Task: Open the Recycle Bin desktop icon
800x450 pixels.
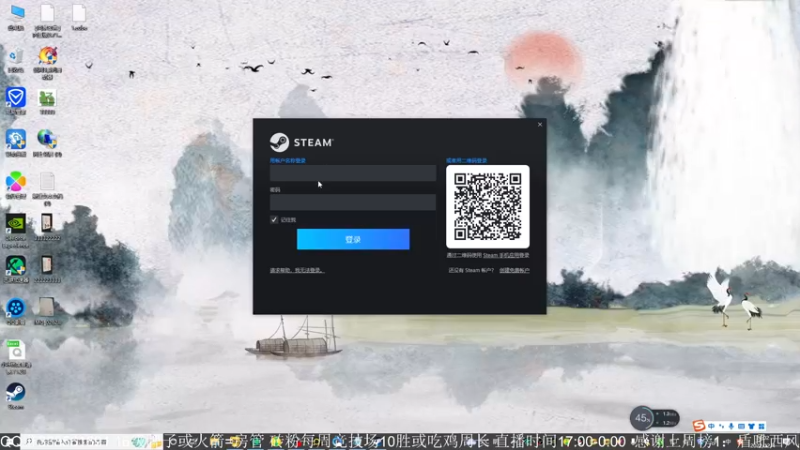Action: [16, 60]
